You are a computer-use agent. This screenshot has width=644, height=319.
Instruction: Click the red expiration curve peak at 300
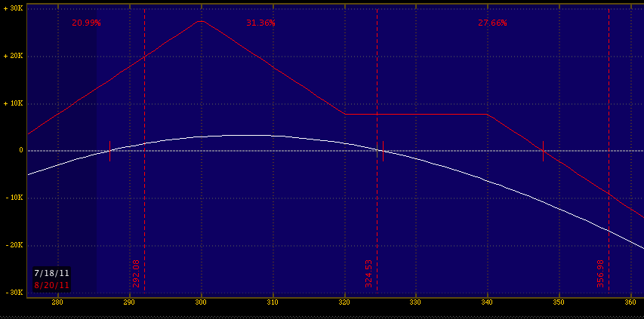pyautogui.click(x=201, y=21)
